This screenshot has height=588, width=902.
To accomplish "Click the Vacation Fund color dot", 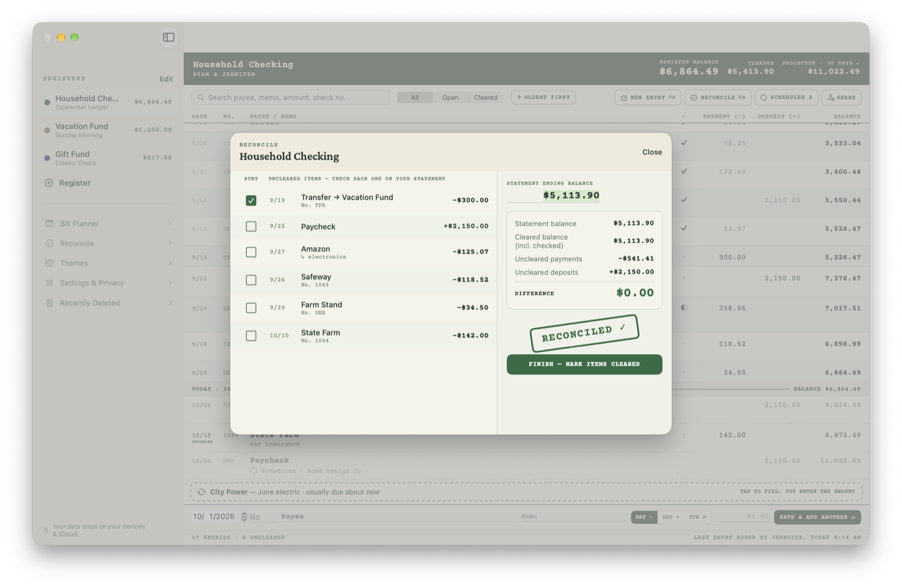I will pos(47,130).
